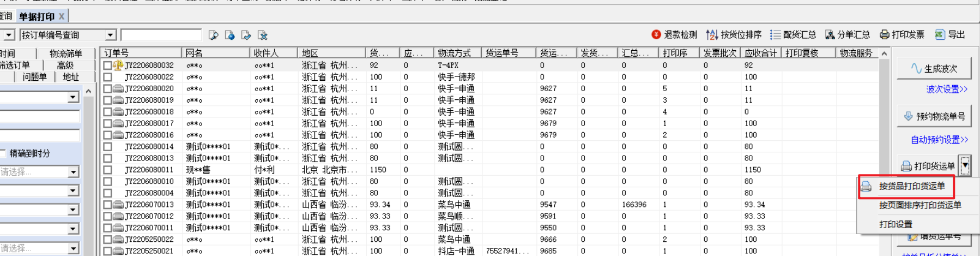Toggle the 精确到时分 checkbox
The width and height of the screenshot is (980, 256).
2,153
